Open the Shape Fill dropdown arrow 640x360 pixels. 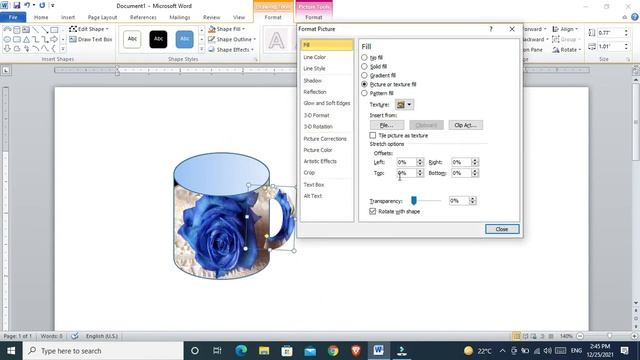(x=244, y=29)
